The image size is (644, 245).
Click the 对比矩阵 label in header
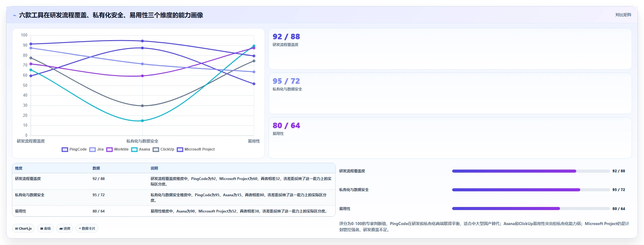(x=623, y=15)
